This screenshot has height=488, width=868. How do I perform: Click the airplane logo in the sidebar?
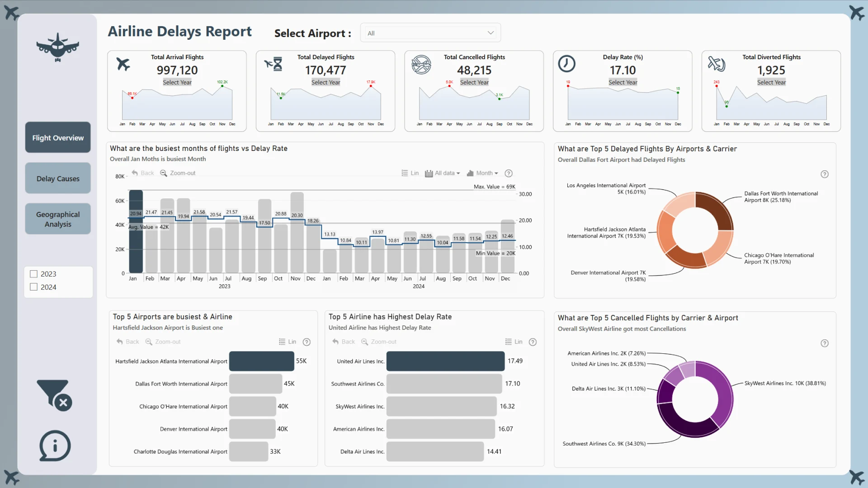tap(58, 47)
